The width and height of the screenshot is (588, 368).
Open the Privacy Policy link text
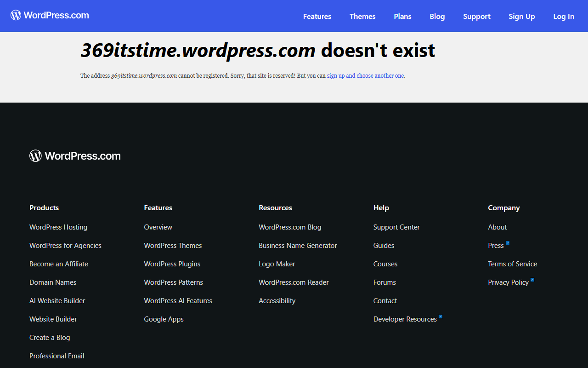tap(508, 282)
